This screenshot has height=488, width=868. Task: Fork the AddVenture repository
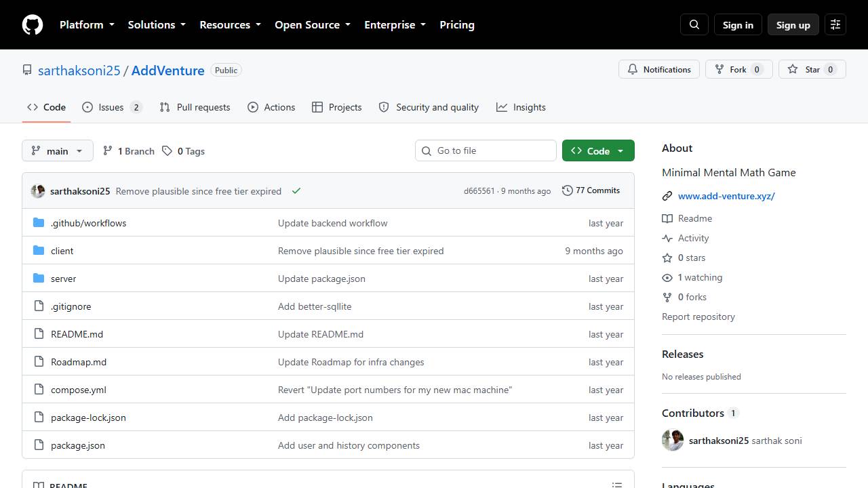(738, 69)
